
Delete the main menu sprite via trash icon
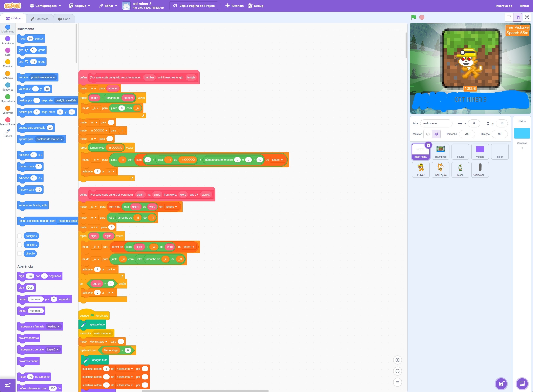(x=428, y=145)
